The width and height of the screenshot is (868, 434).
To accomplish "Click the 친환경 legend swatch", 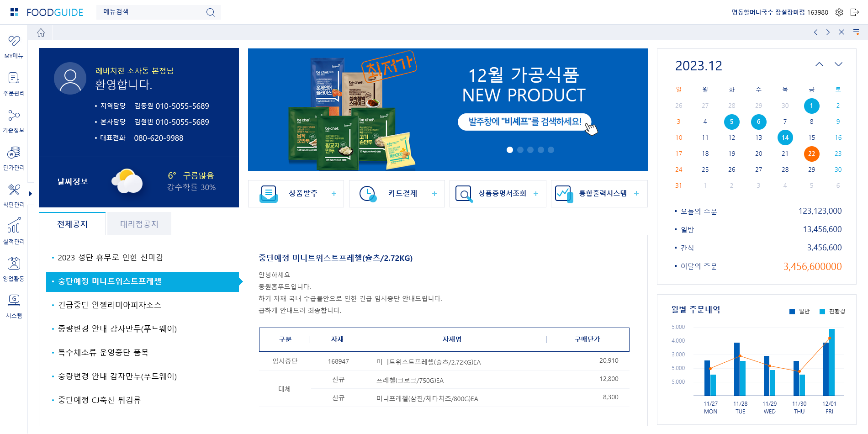I will pos(822,312).
